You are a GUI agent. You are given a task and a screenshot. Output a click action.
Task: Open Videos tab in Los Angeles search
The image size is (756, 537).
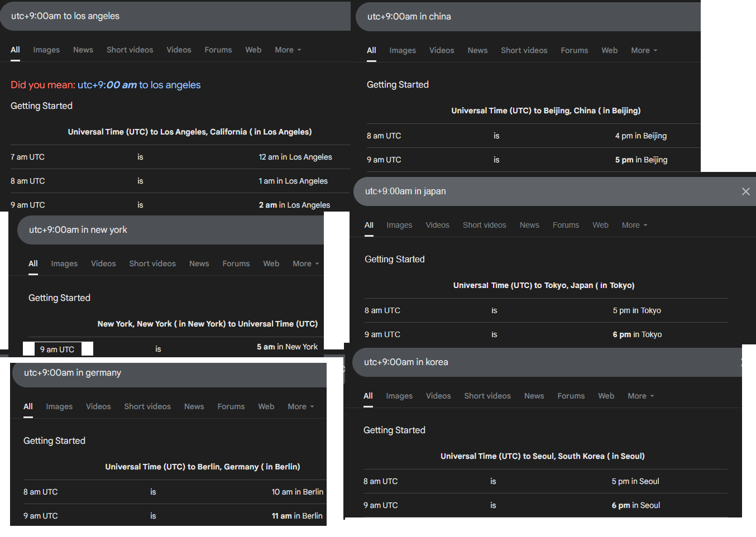179,50
